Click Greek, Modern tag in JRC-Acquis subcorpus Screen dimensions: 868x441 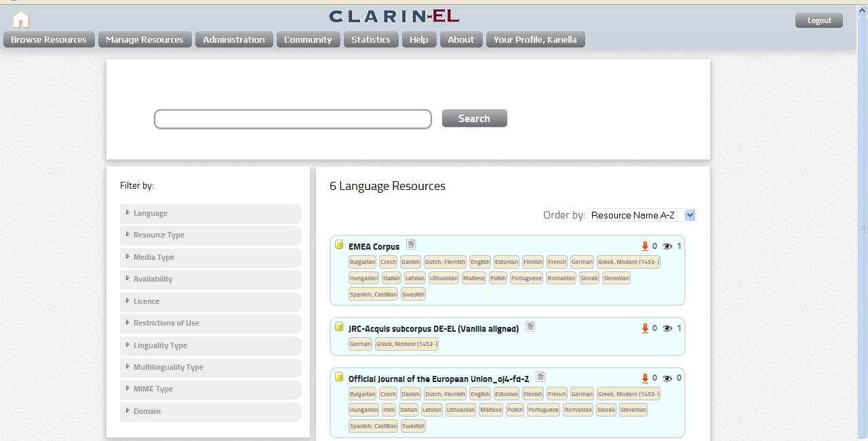[x=407, y=344]
